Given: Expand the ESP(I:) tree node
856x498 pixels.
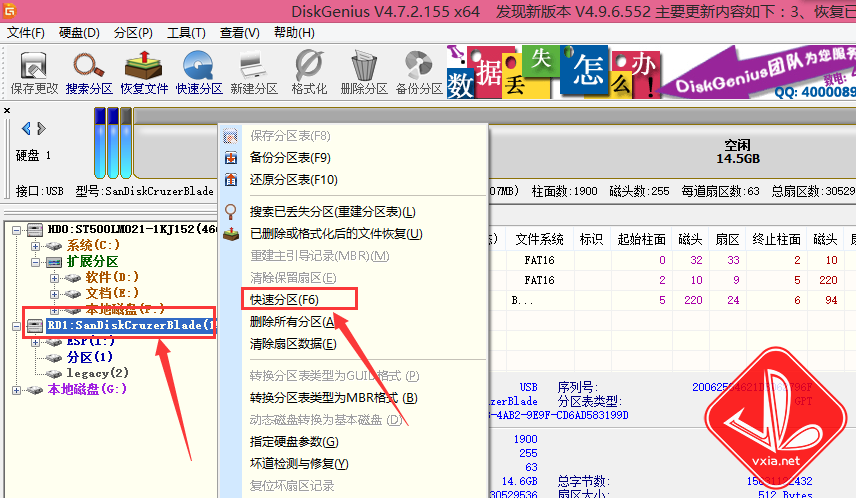Looking at the screenshot, I should [35, 342].
